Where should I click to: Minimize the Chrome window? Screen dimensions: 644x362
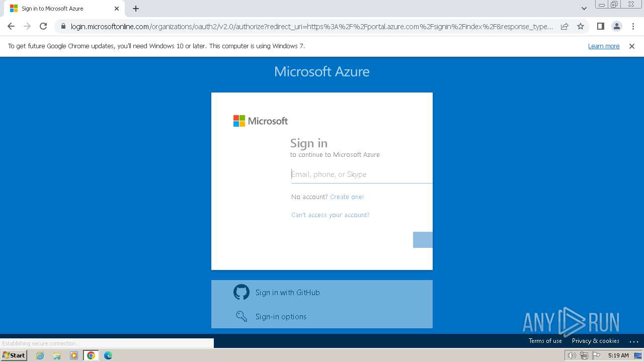point(602,5)
